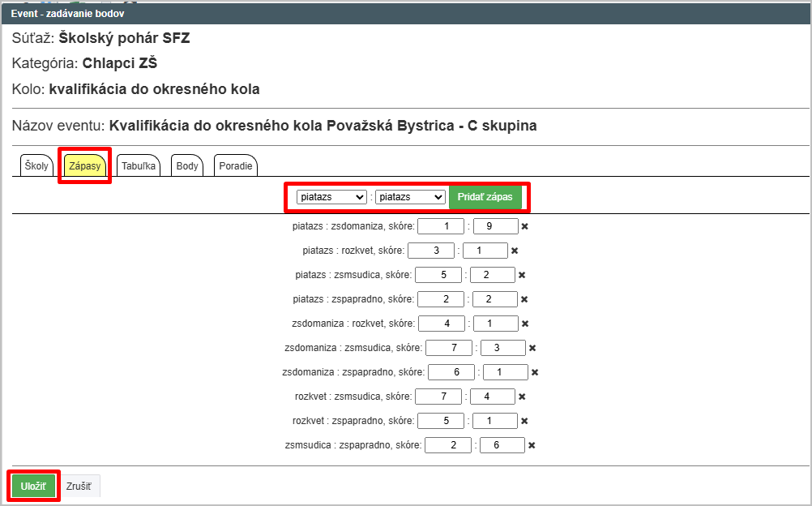Click the Pridať zápas button
The height and width of the screenshot is (506, 812).
coord(485,197)
